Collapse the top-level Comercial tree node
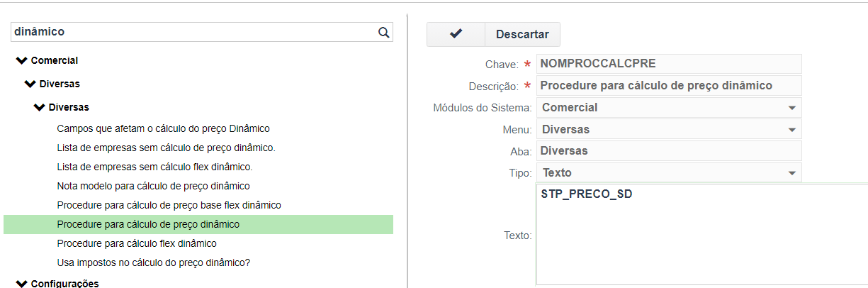Screen dimensions: 868x288 tap(21, 61)
